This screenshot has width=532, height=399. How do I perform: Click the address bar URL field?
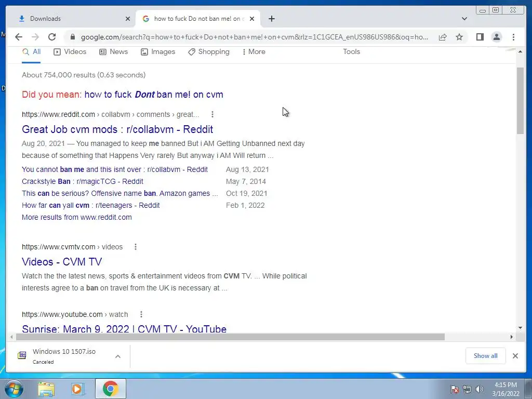255,37
